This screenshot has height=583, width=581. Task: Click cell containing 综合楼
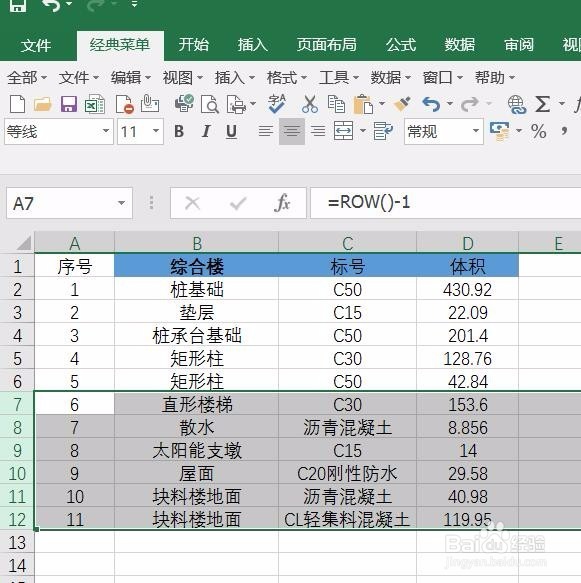click(x=197, y=266)
